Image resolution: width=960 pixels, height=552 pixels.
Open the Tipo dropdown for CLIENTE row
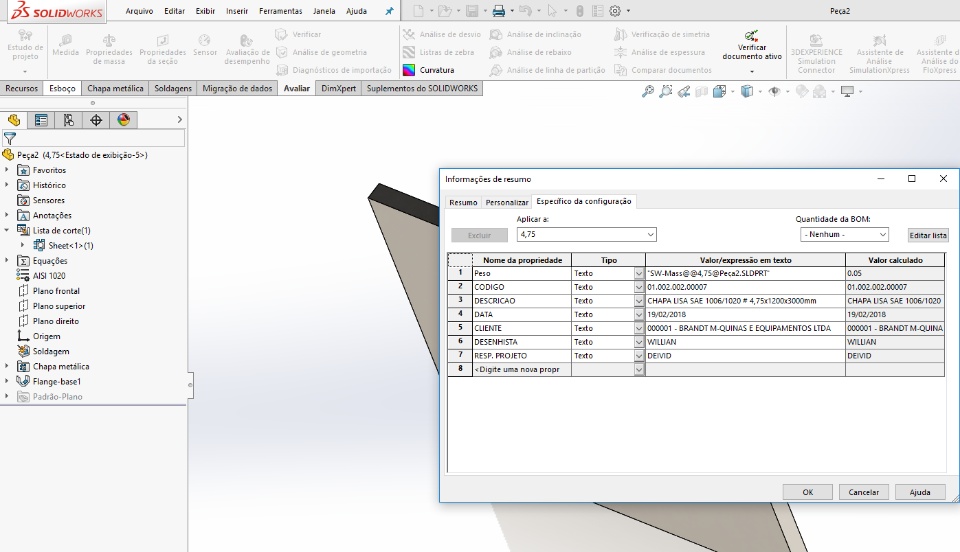[639, 329]
